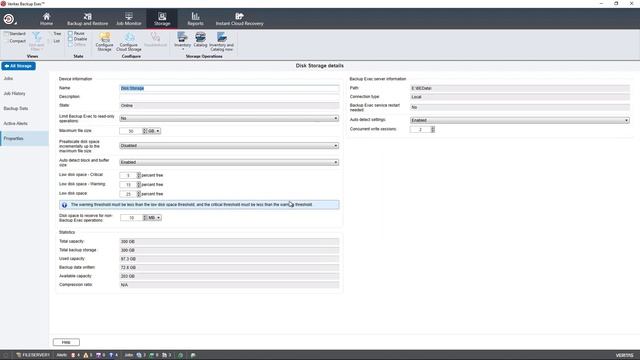Screen dimensions: 640x360
Task: Open the Reports tab
Action: [x=195, y=19]
